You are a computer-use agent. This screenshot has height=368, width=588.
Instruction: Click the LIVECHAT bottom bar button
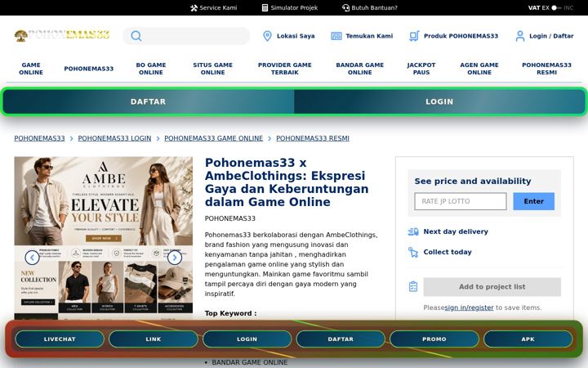click(x=60, y=339)
